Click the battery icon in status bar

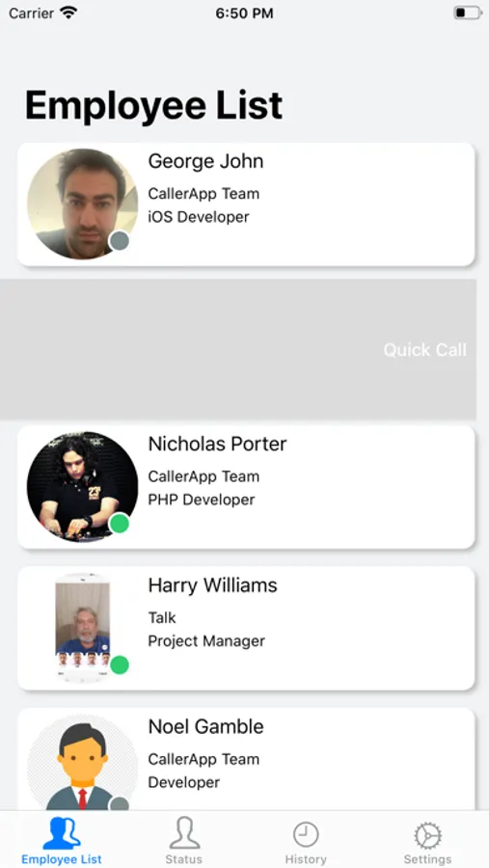pyautogui.click(x=468, y=13)
